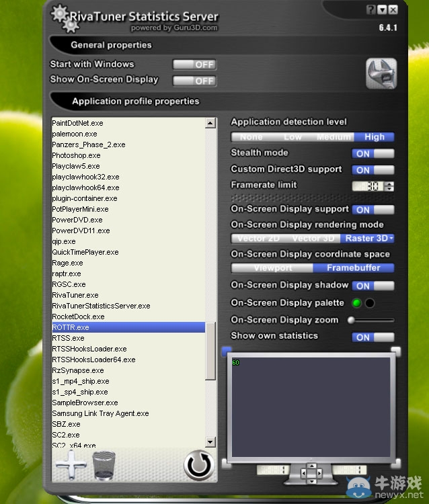Toggle On-Screen Display support
Screen dimensions: 429x504
(373, 210)
